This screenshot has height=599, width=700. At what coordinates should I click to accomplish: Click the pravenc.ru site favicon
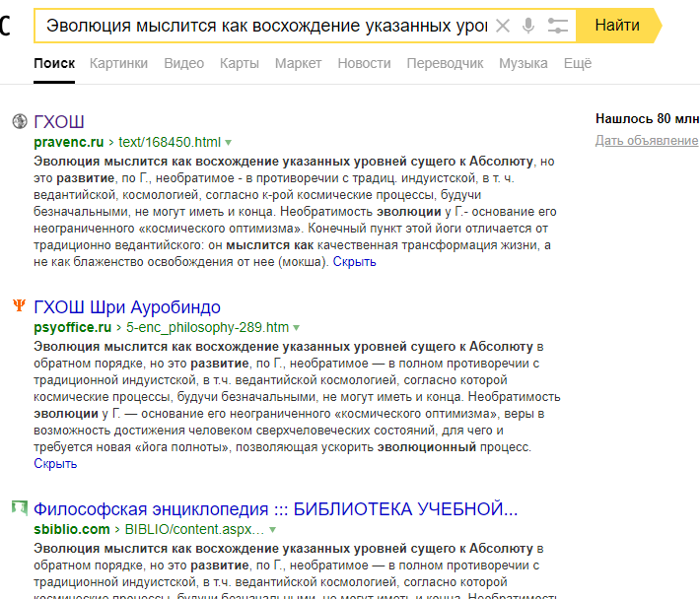pos(20,121)
